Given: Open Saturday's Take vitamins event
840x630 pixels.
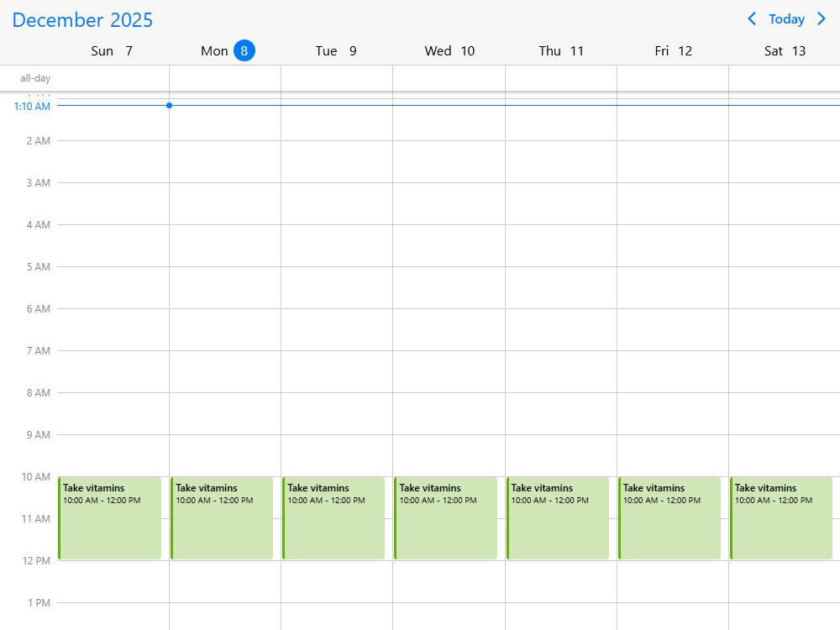Looking at the screenshot, I should (781, 518).
